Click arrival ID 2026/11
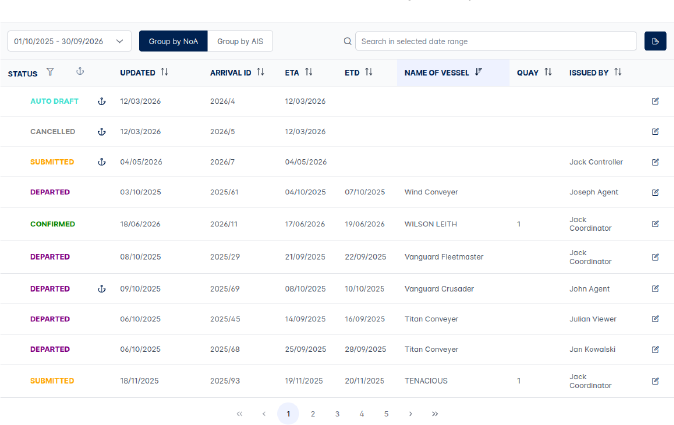674x425 pixels. pyautogui.click(x=224, y=224)
